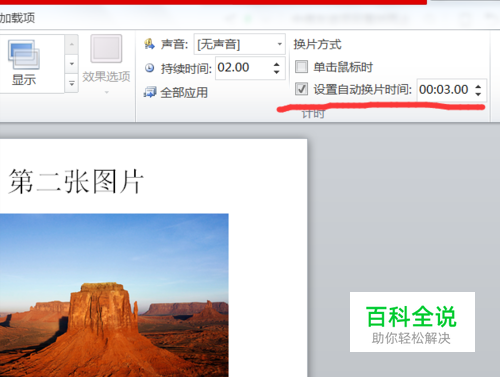Image resolution: width=500 pixels, height=377 pixels.
Task: Open the 加载项 ribbon tab
Action: (17, 18)
